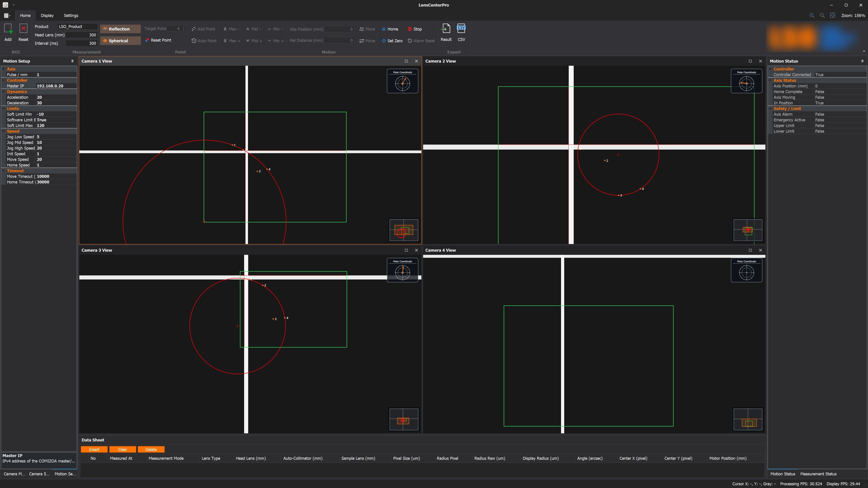Click the Head Lens (mm) value field

pyautogui.click(x=81, y=35)
